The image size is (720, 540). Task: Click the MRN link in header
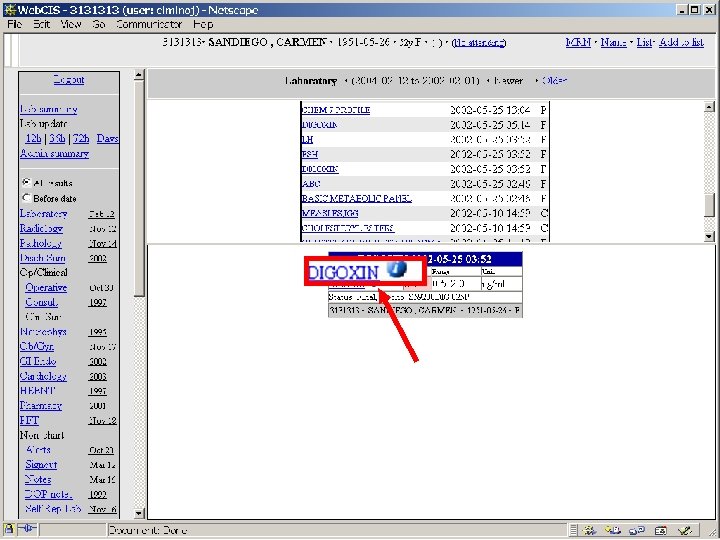(x=578, y=42)
